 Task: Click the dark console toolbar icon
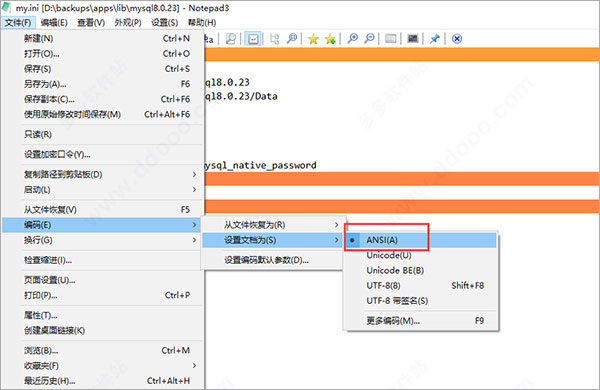click(x=412, y=39)
